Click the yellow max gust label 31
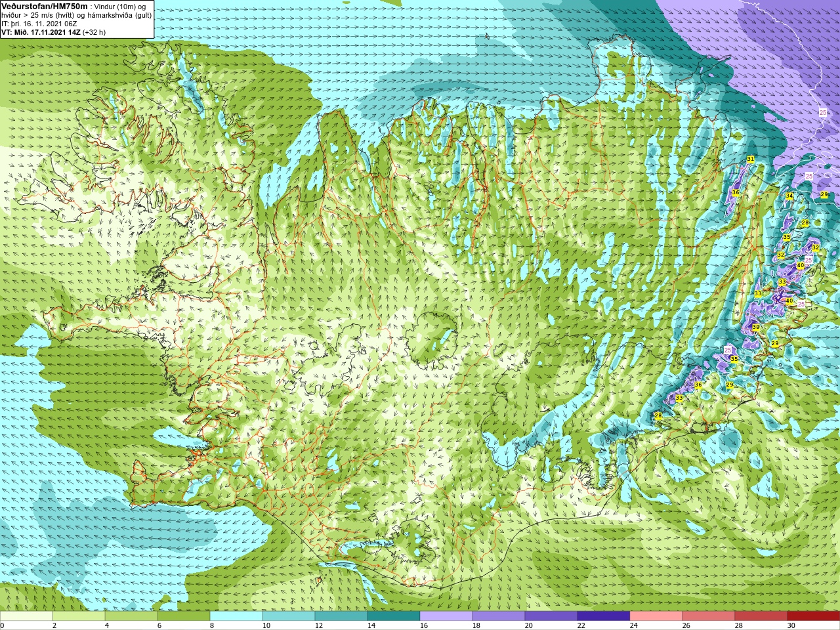 (750, 159)
